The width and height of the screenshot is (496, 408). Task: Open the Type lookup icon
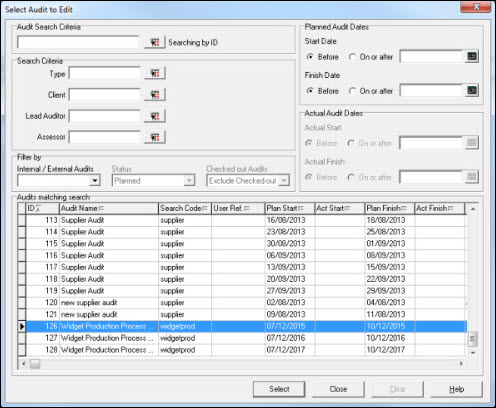tap(155, 73)
